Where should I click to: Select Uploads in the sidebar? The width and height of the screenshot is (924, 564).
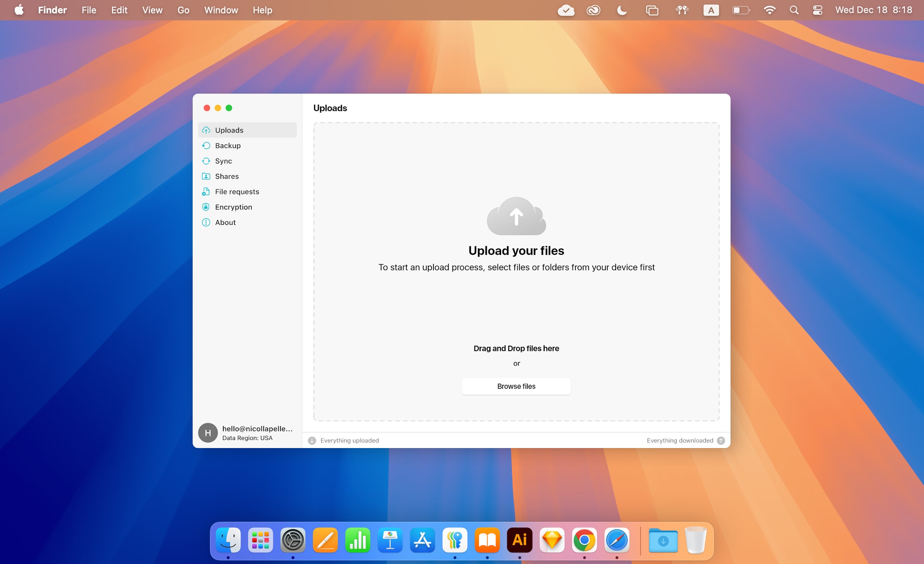tap(229, 130)
